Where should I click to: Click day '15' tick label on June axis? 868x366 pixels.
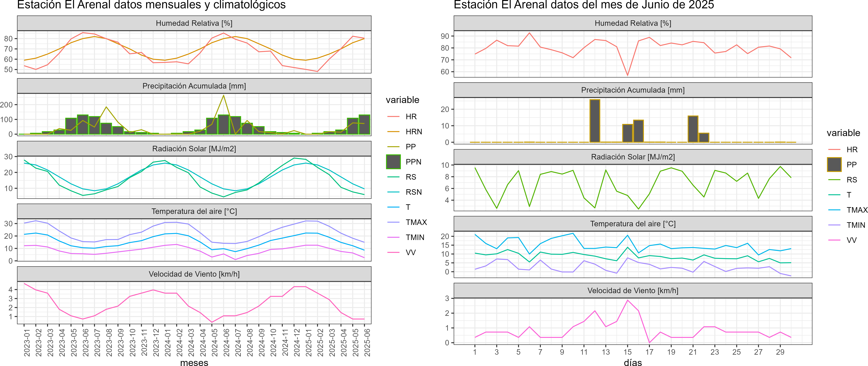coord(627,352)
